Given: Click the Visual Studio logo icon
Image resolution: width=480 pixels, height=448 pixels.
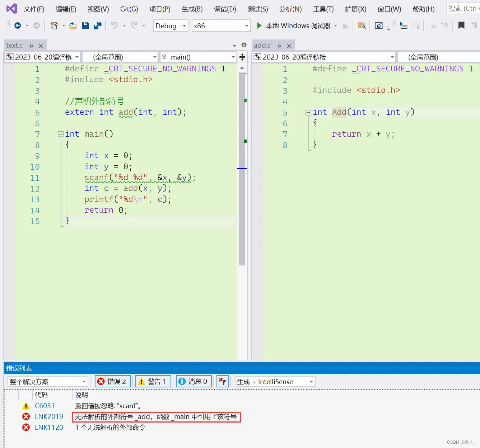Looking at the screenshot, I should [12, 9].
